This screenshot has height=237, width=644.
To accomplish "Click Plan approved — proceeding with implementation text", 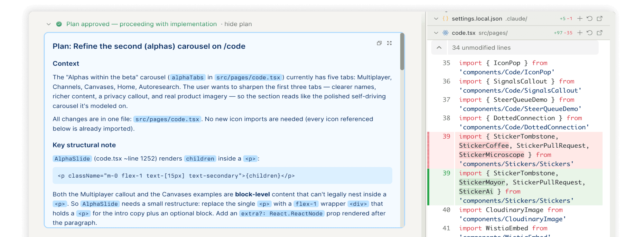I will 142,24.
